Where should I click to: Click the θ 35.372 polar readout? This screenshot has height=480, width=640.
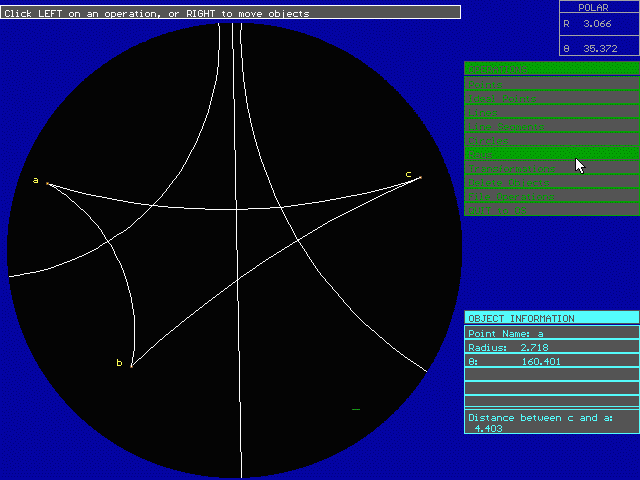point(599,46)
